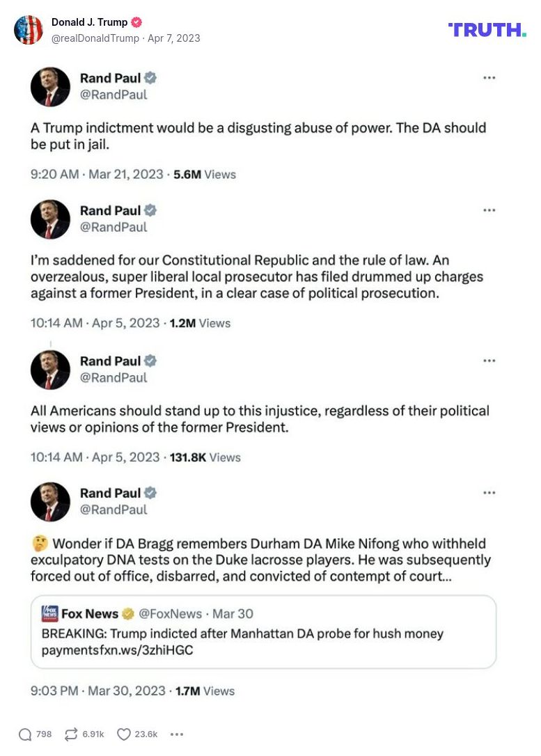Screen dimensions: 541x756
Task: Click the reply comment bubble icon
Action: 25,734
